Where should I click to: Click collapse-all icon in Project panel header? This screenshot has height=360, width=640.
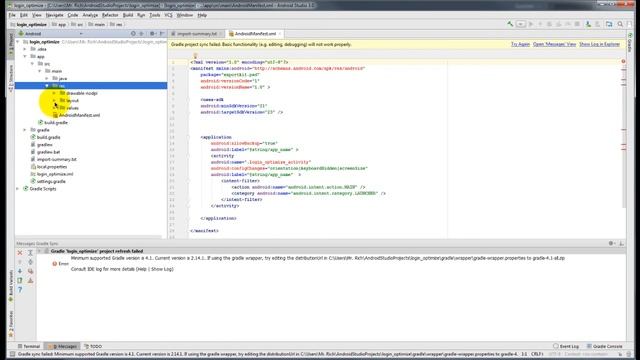coord(142,33)
